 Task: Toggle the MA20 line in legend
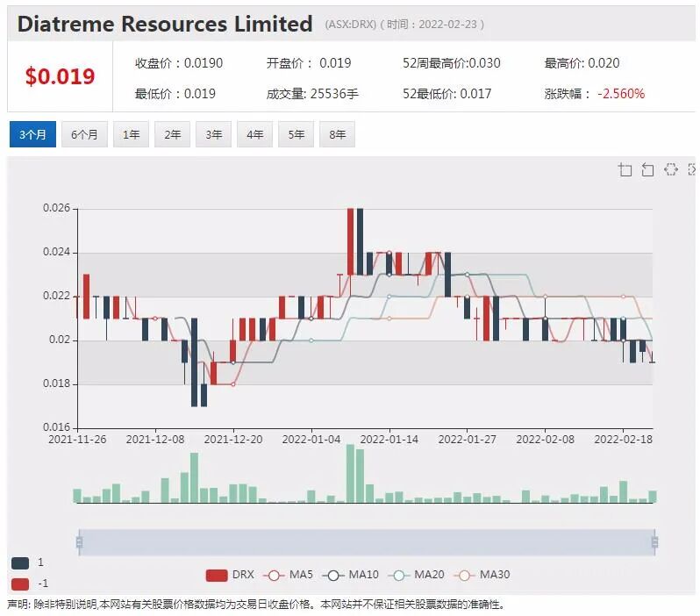(416, 575)
